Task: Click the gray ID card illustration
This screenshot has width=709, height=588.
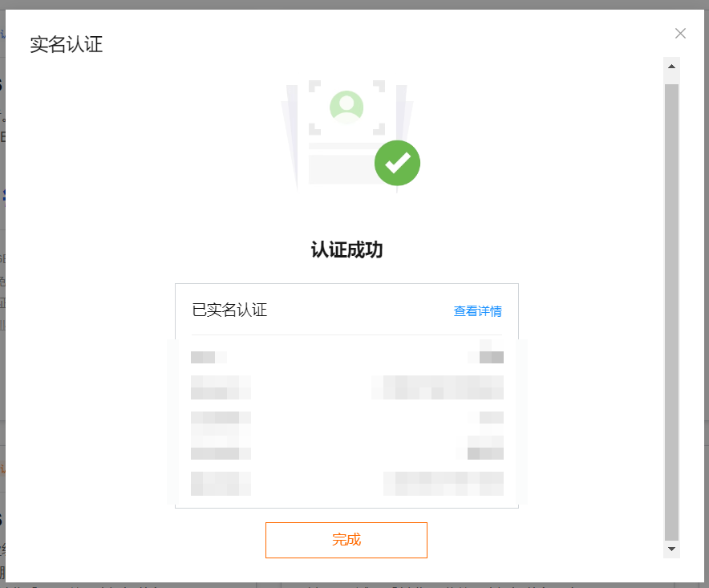Action: 346,132
